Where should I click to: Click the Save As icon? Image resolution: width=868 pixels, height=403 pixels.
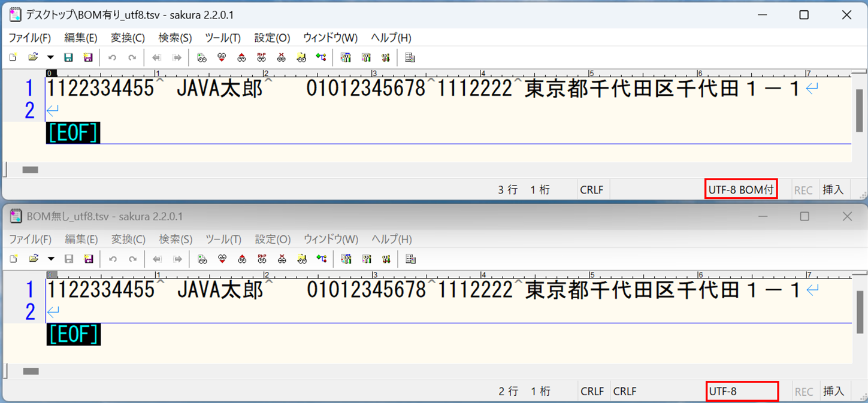[x=87, y=57]
